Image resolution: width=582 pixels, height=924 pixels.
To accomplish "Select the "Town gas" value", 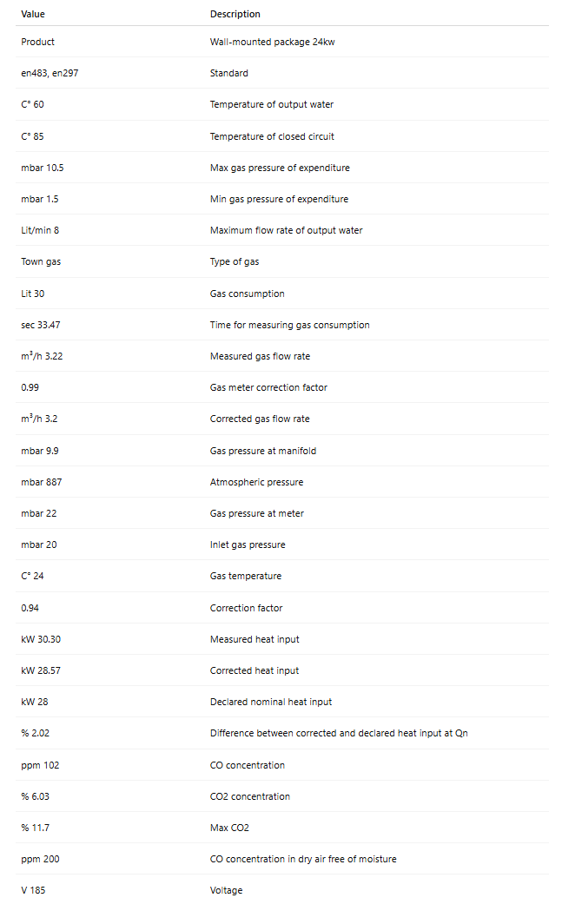I will (x=41, y=261).
